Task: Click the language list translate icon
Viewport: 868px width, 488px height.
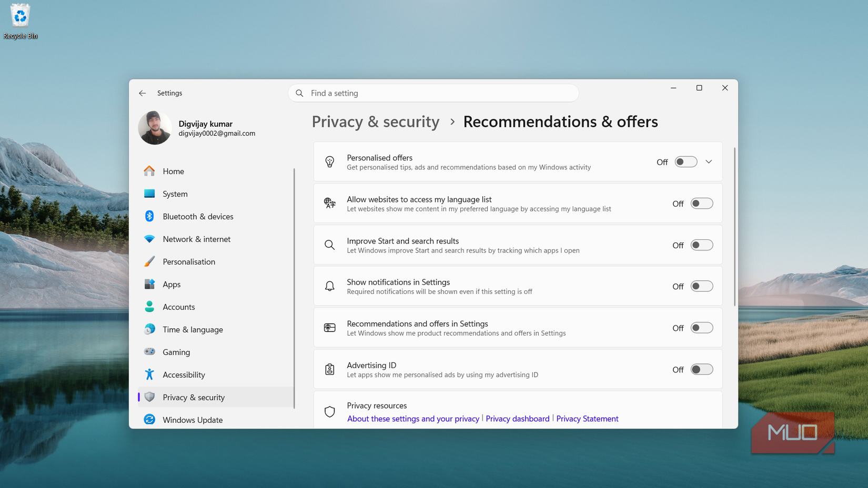Action: coord(330,203)
